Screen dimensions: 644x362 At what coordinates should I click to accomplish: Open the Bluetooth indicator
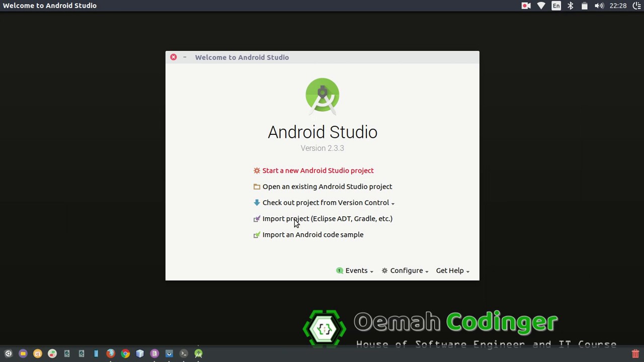(571, 6)
